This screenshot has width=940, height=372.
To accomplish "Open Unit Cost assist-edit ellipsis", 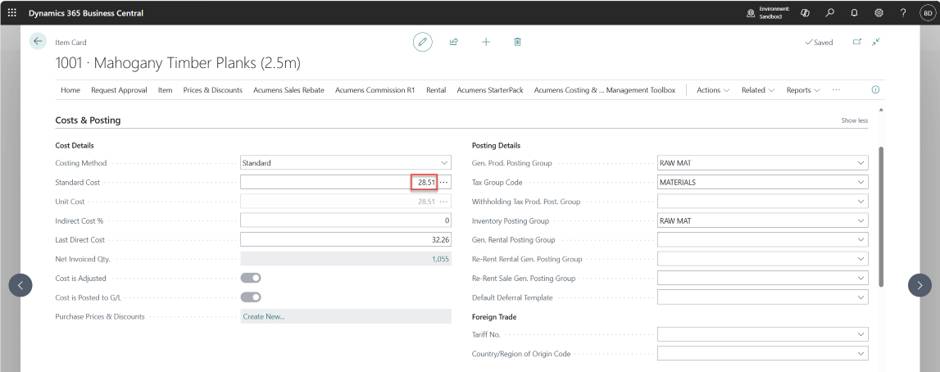I will point(444,201).
